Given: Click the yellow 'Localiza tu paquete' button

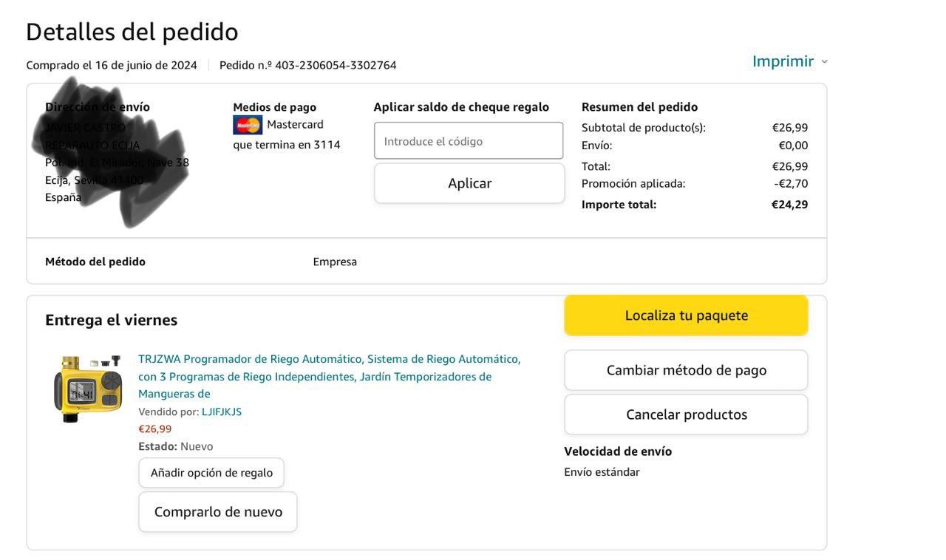Looking at the screenshot, I should [686, 315].
